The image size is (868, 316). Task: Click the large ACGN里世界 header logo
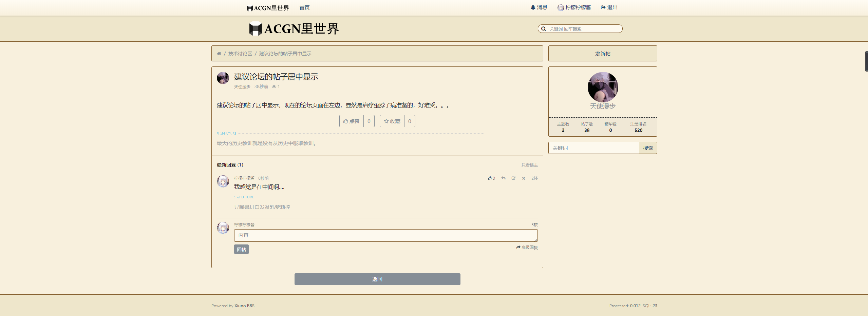(294, 29)
